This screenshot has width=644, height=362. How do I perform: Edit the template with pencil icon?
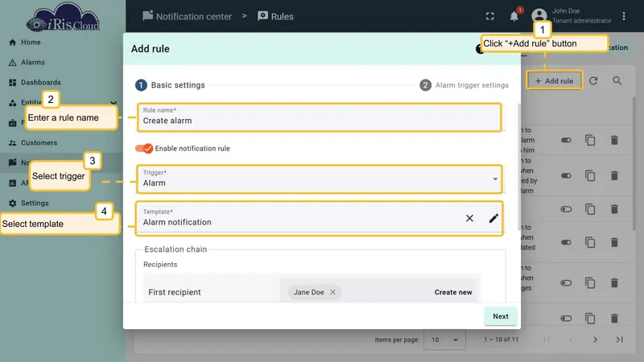pyautogui.click(x=493, y=218)
